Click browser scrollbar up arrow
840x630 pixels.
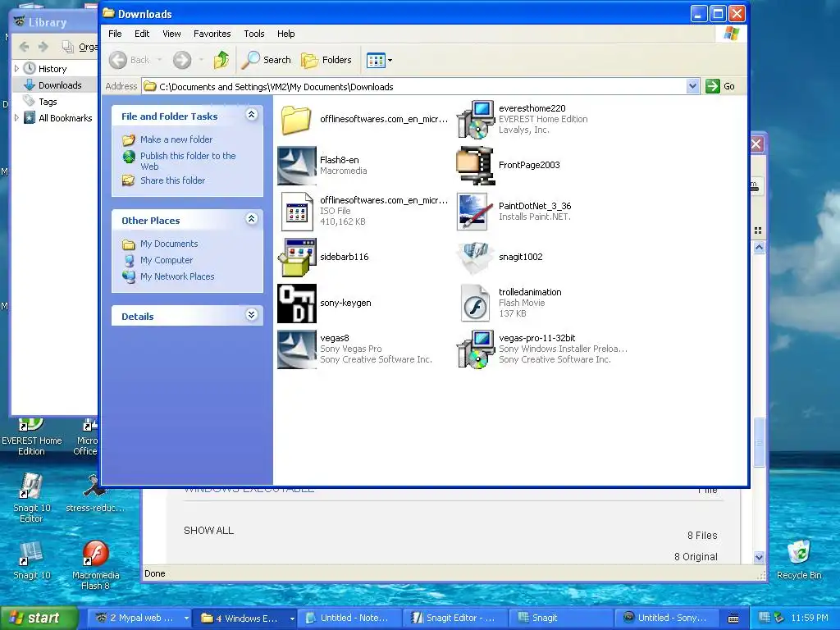click(x=759, y=248)
